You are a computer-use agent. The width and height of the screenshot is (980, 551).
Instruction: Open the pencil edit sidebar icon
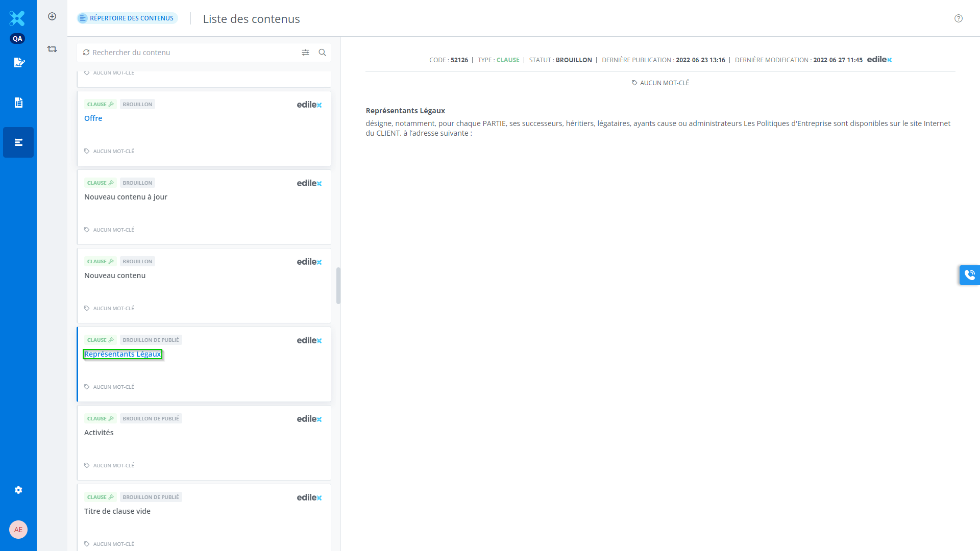click(19, 63)
